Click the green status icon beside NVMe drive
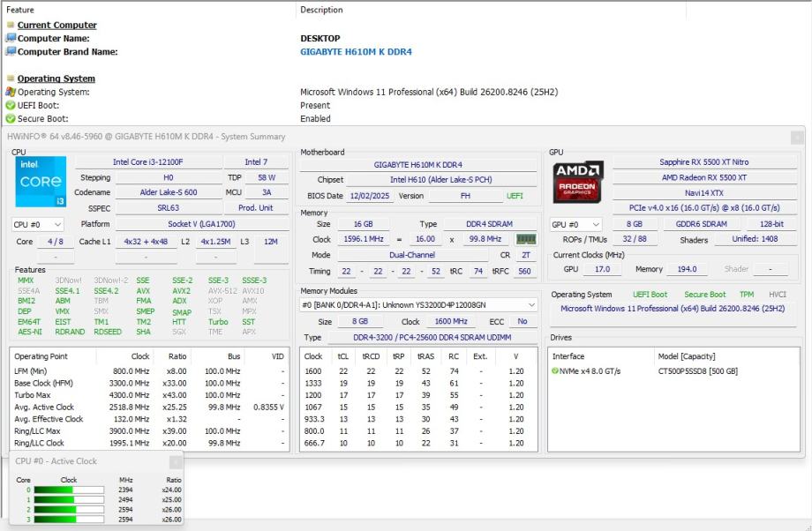Screen dimensions: 812x531 tap(555, 371)
